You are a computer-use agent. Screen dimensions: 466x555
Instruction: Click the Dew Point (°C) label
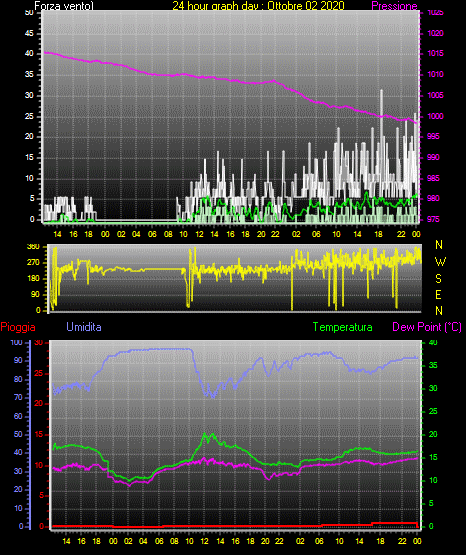coord(427,327)
